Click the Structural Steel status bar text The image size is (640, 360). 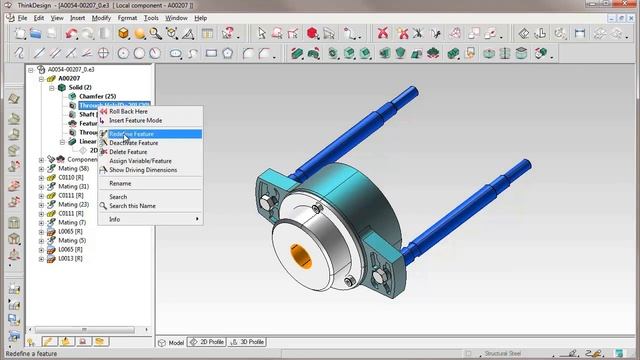tap(502, 353)
